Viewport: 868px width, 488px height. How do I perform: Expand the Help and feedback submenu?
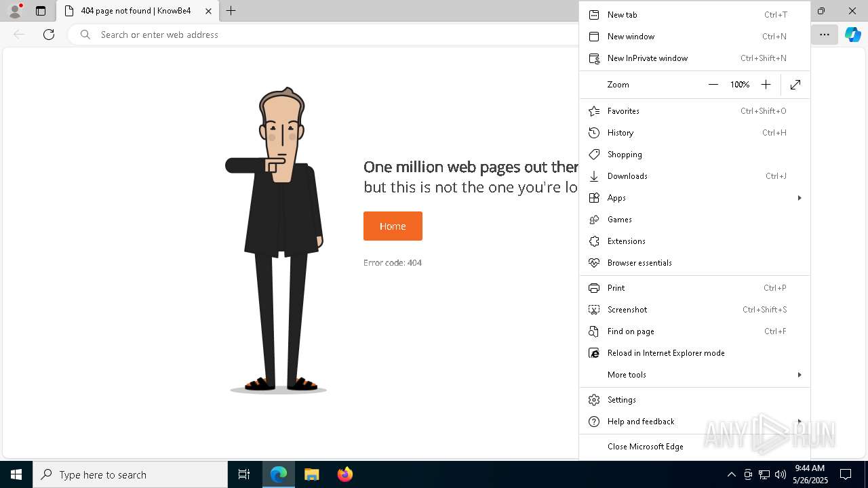pos(694,422)
